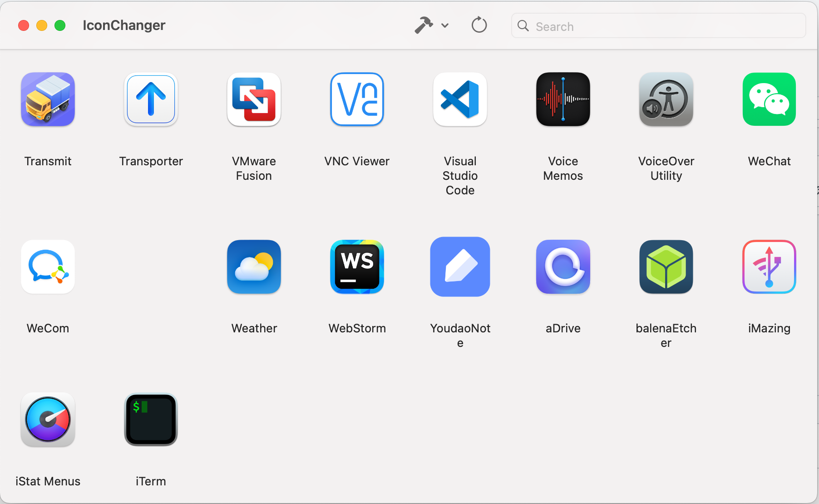Pick the Weather cloud and sun icon
The image size is (819, 504).
click(x=254, y=267)
